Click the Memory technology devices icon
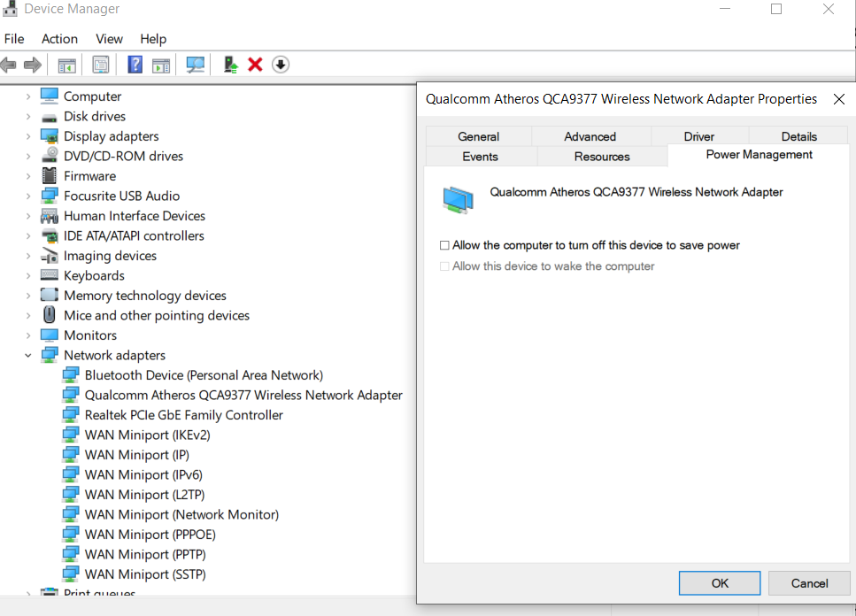Screen dimensions: 856x616 point(50,296)
